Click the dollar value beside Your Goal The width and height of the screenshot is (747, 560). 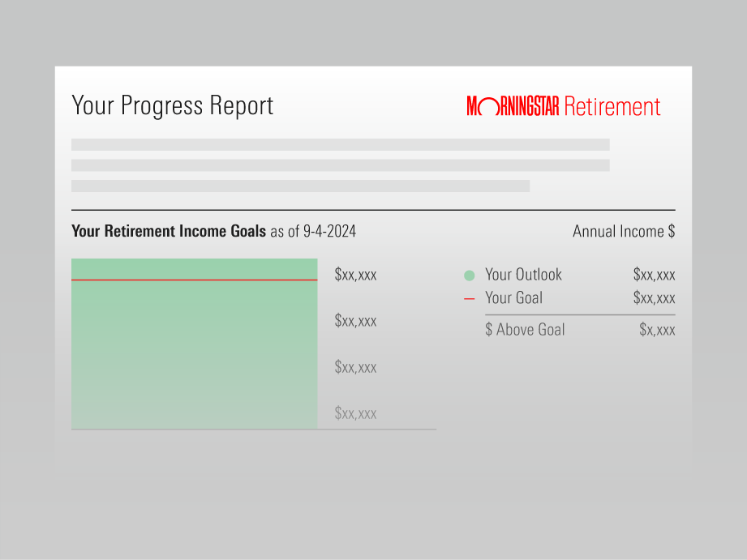pos(654,297)
